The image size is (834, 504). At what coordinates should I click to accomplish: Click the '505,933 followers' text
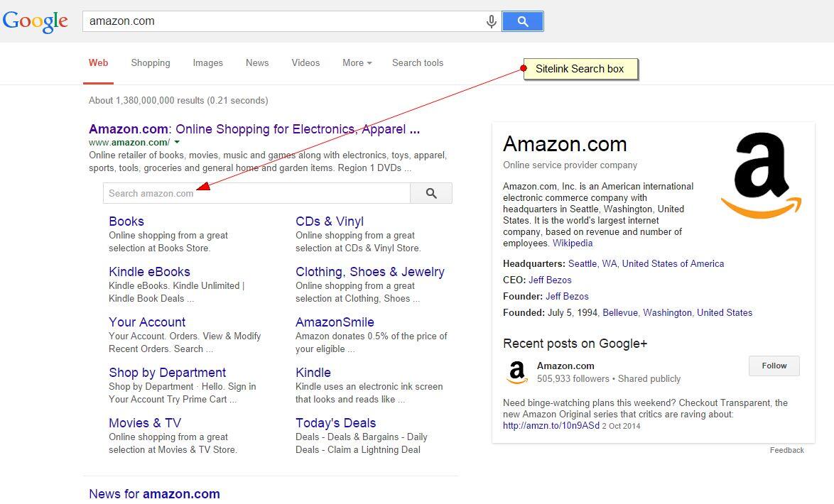click(573, 379)
